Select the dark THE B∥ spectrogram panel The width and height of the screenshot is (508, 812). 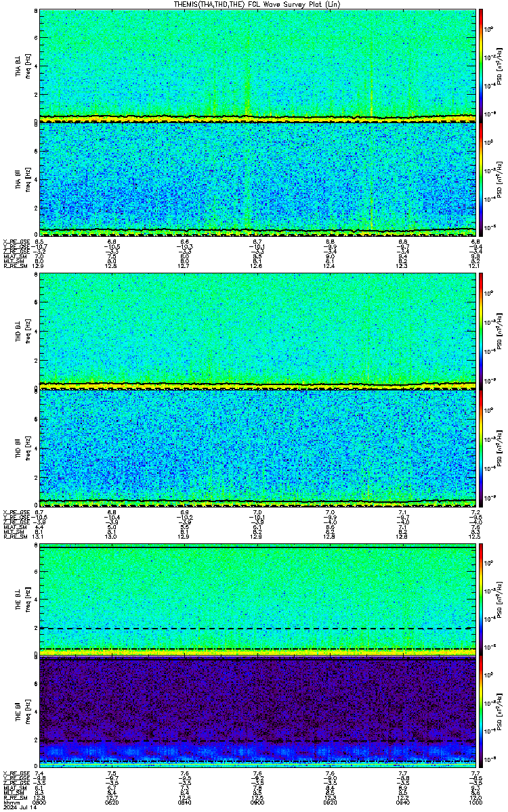(x=257, y=713)
